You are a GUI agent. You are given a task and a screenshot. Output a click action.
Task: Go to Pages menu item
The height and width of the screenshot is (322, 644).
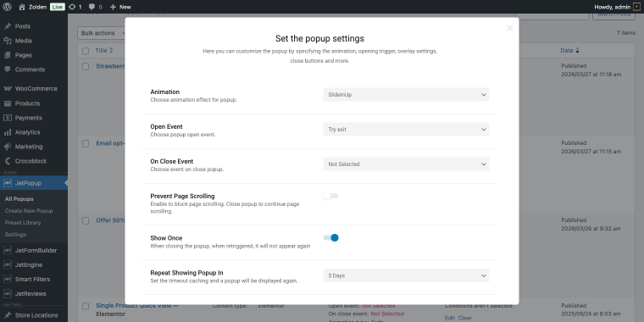click(x=24, y=55)
